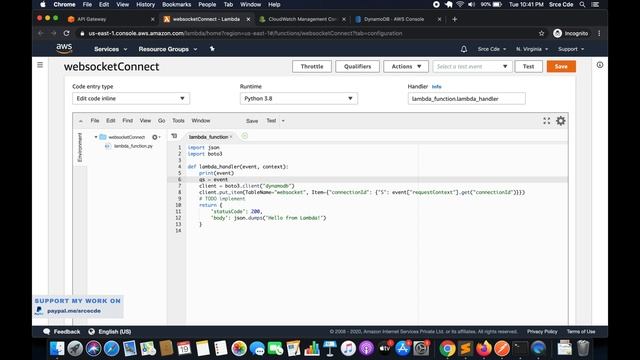This screenshot has width=640, height=360.
Task: Open Support dropdown in AWS navbar
Action: (x=571, y=49)
